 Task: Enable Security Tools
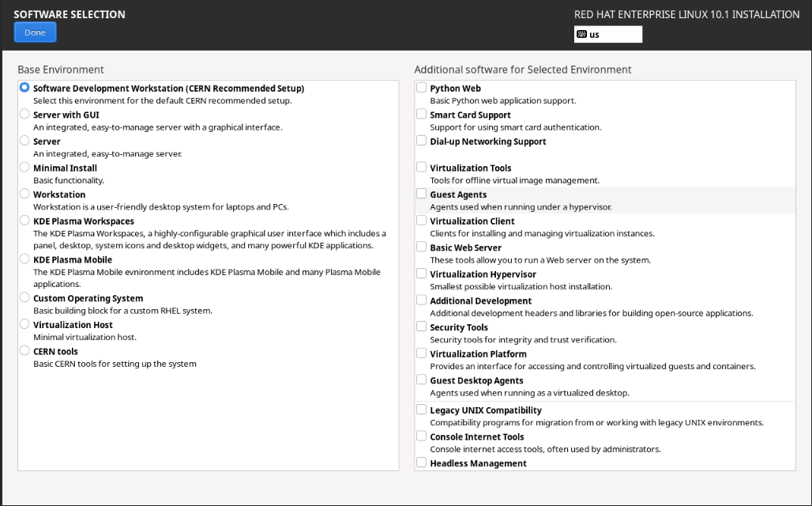pos(421,326)
